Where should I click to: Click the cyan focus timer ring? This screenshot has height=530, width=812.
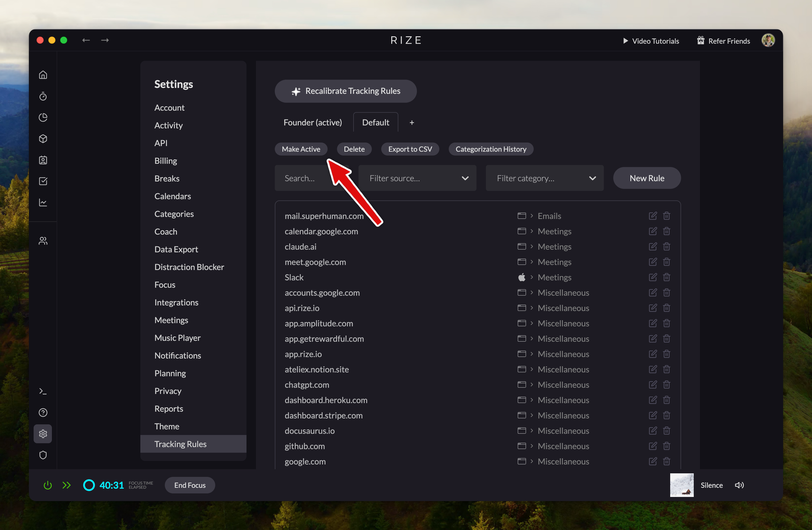89,485
